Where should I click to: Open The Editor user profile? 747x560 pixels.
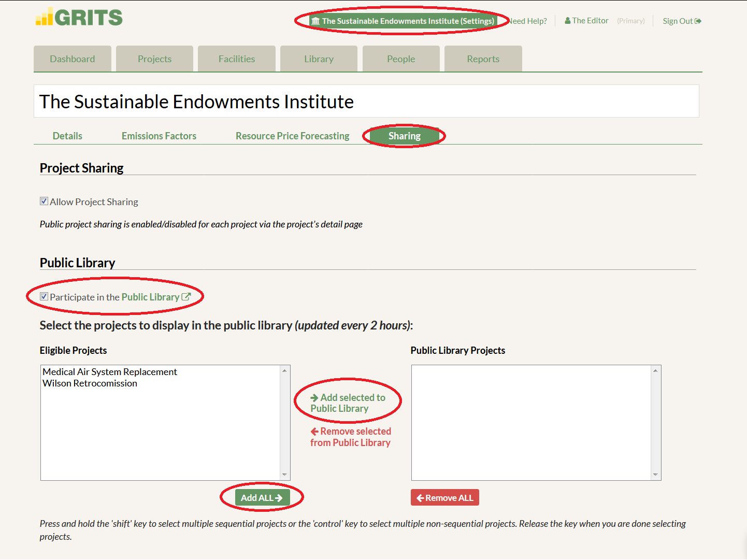tap(586, 21)
